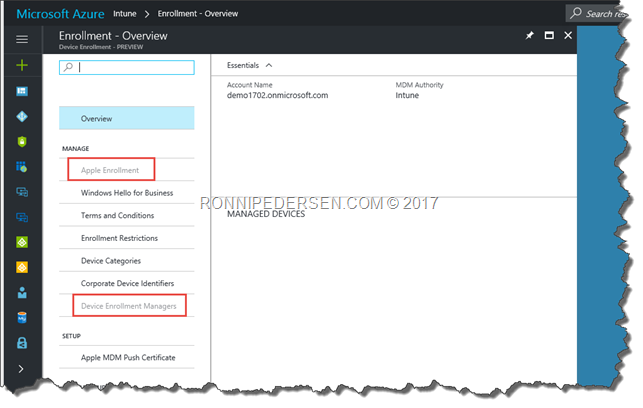Click the SETUP section header
Screen dimensions: 643x408
[71, 336]
